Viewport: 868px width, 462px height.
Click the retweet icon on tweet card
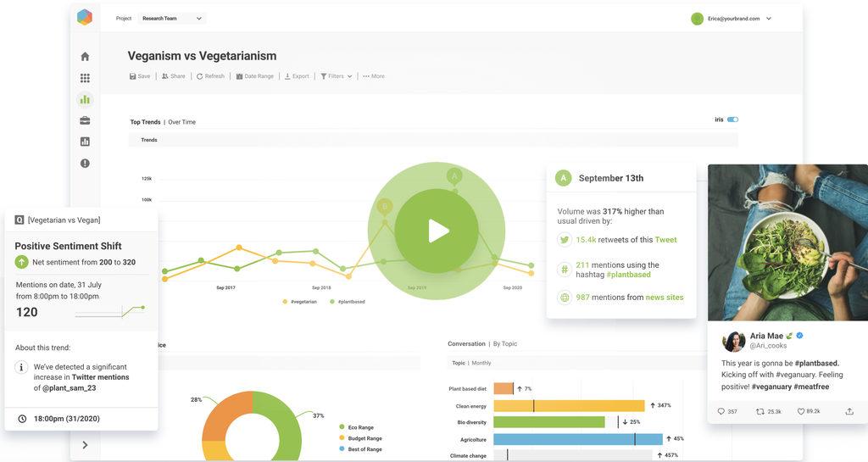760,412
